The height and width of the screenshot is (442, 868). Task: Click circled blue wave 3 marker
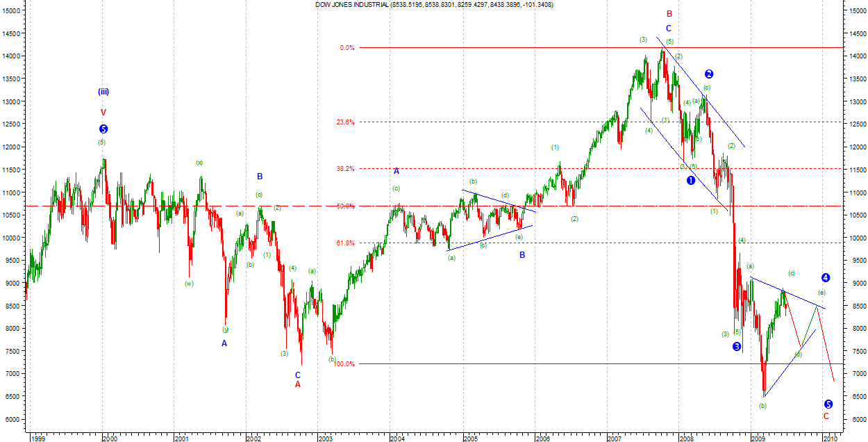pyautogui.click(x=736, y=346)
